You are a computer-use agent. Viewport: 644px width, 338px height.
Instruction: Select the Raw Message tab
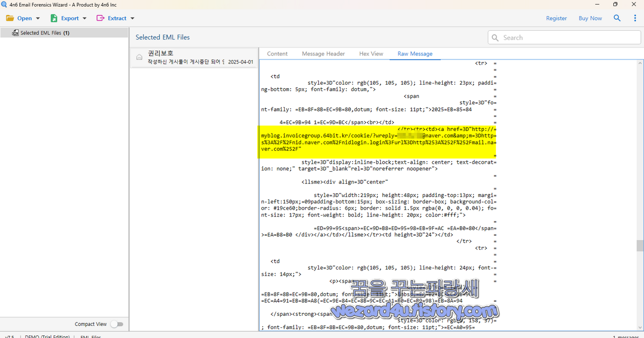click(415, 54)
